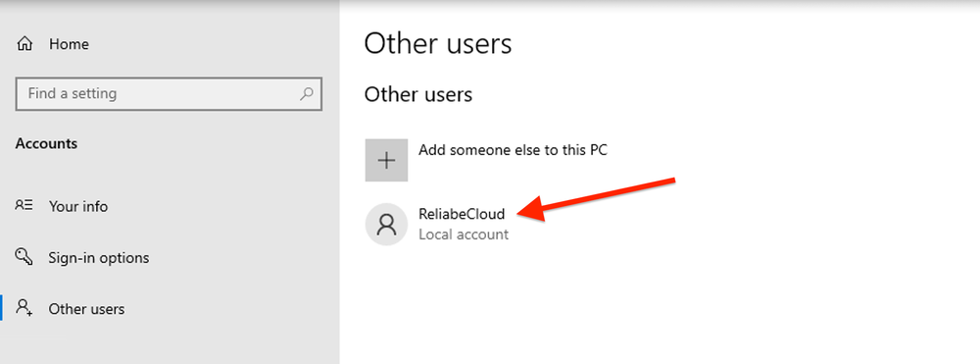Open Your info settings

point(78,206)
